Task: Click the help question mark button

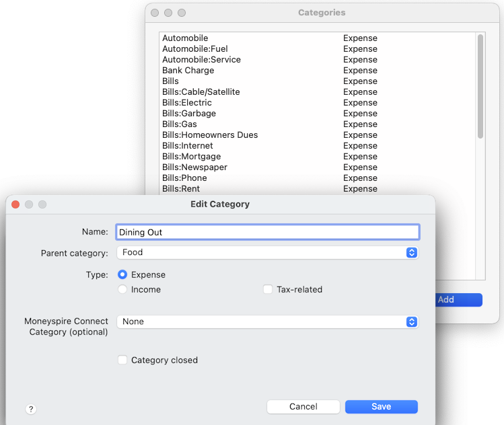Action: click(x=31, y=409)
